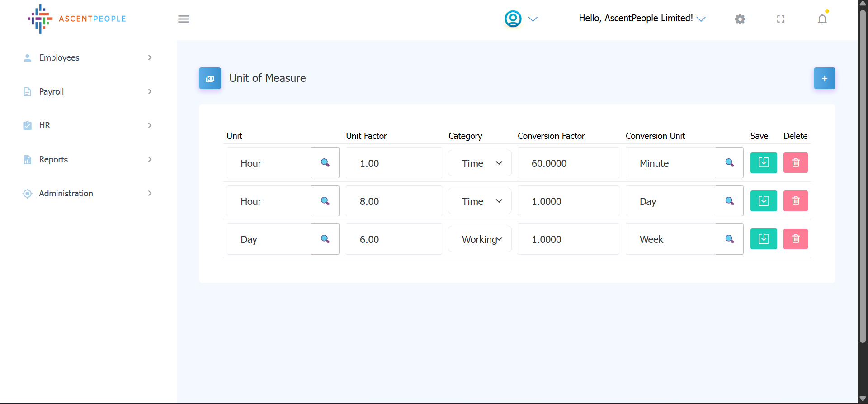Open the Working category dropdown
Image resolution: width=868 pixels, height=404 pixels.
pyautogui.click(x=480, y=239)
